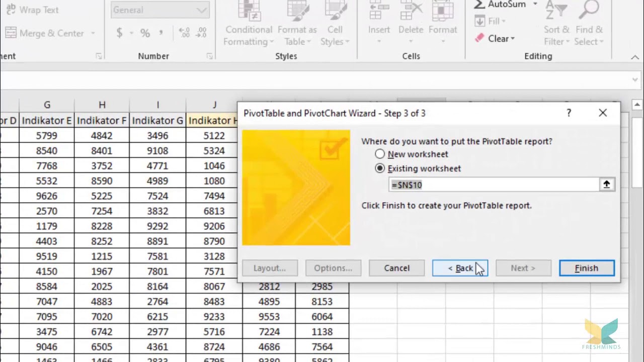Click the Finish button

pyautogui.click(x=587, y=268)
